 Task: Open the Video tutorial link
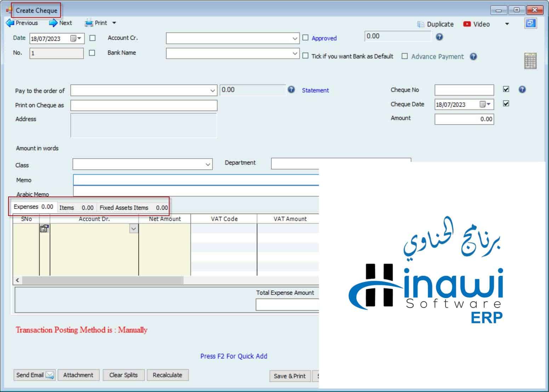(476, 24)
